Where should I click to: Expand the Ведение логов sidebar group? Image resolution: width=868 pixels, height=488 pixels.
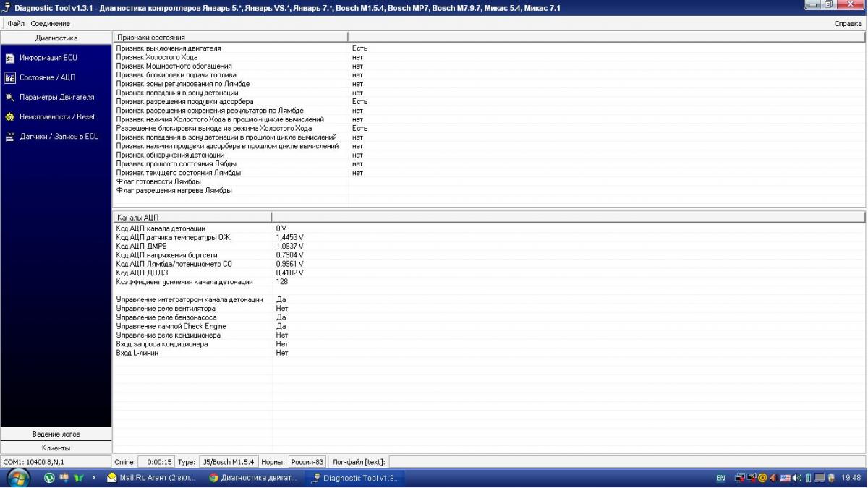point(56,434)
